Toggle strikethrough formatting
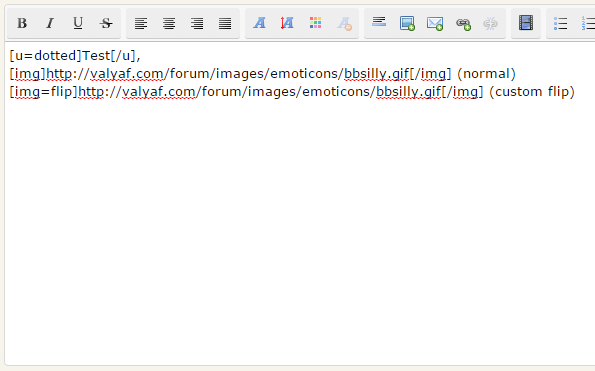Viewport: 595px width, 371px height. click(106, 24)
